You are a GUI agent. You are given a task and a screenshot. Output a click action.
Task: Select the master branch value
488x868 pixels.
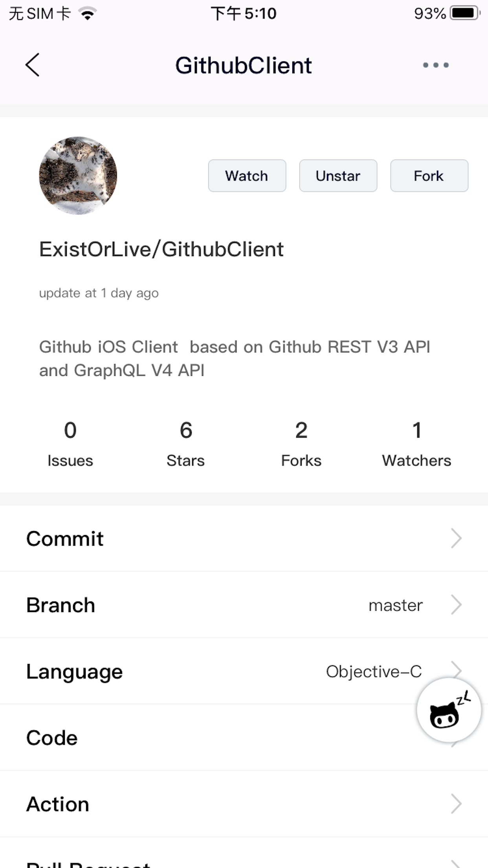[x=396, y=605]
